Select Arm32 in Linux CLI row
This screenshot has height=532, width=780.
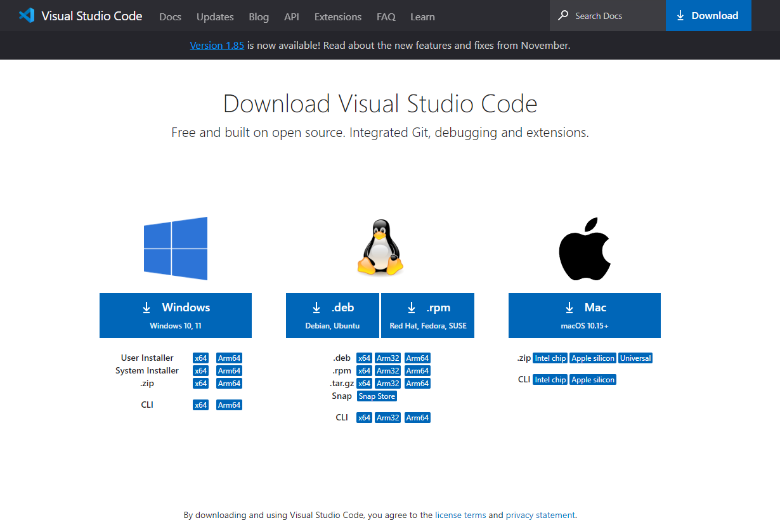pos(388,418)
